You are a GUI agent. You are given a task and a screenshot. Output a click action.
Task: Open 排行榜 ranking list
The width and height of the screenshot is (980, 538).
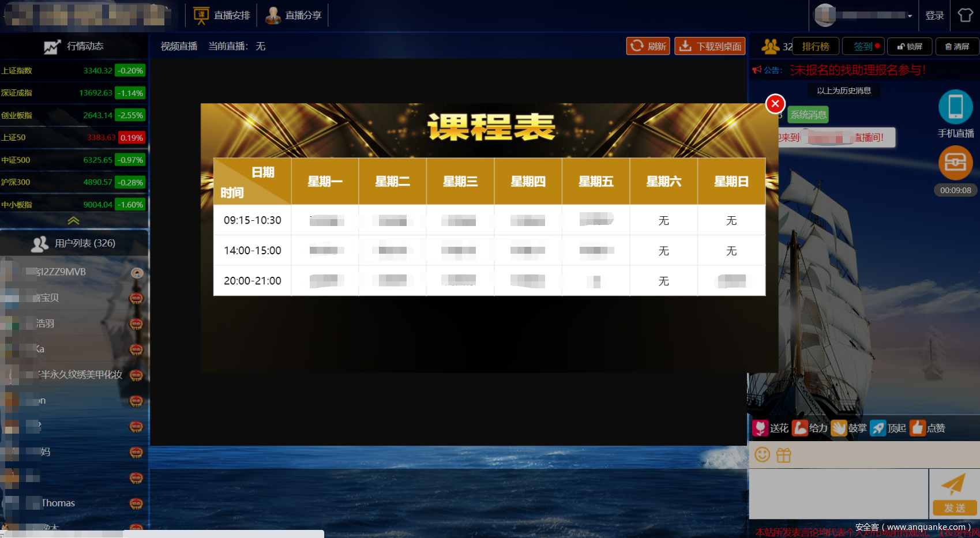[x=816, y=46]
